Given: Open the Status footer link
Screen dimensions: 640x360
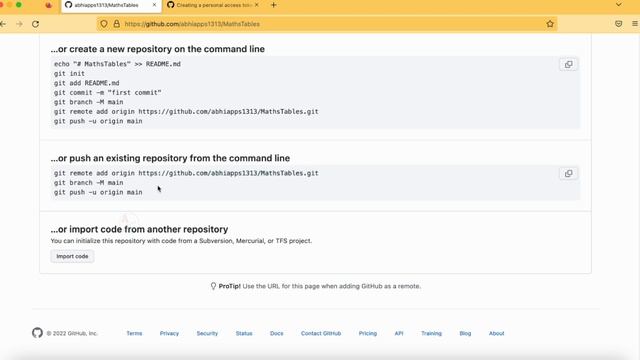Looking at the screenshot, I should point(244,333).
